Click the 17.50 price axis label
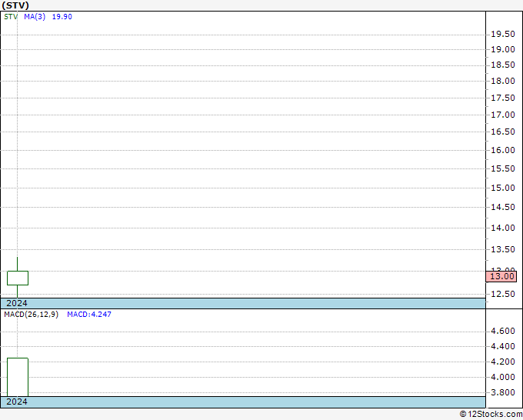 503,98
